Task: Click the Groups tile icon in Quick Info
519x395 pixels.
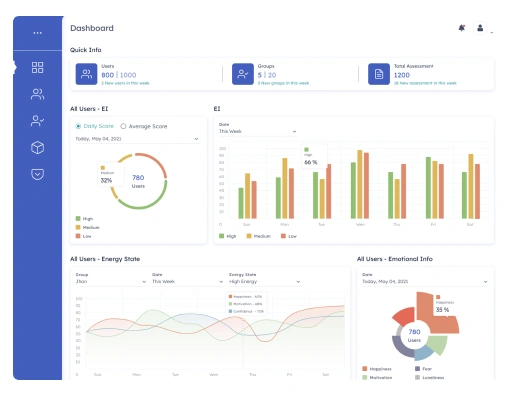Action: 243,74
